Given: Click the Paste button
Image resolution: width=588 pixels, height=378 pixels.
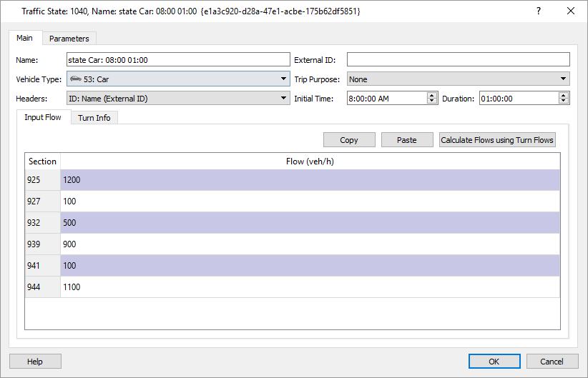Looking at the screenshot, I should pyautogui.click(x=407, y=140).
